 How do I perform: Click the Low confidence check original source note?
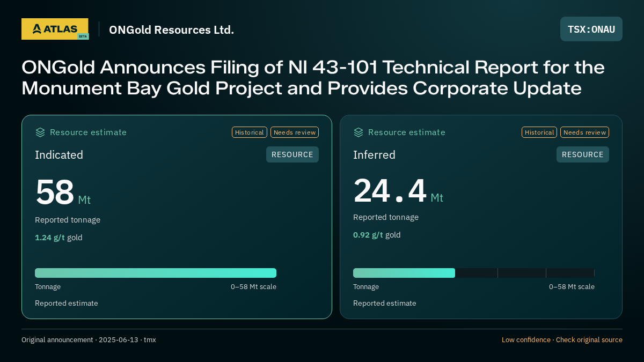point(562,340)
